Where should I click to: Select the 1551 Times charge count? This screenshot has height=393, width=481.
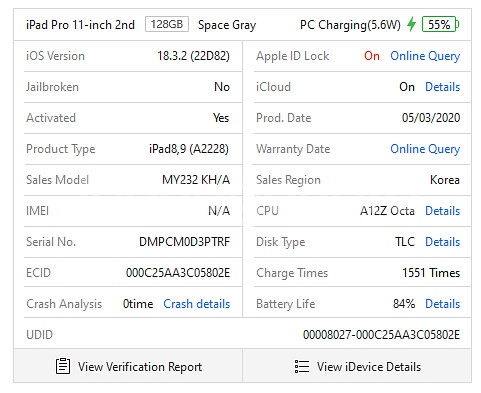(x=431, y=273)
